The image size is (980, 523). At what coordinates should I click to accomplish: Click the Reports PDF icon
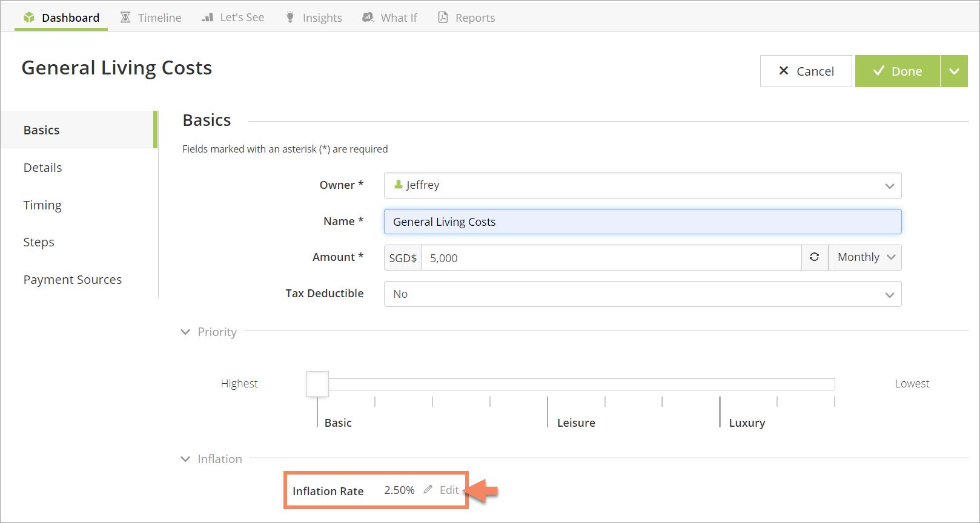(443, 18)
